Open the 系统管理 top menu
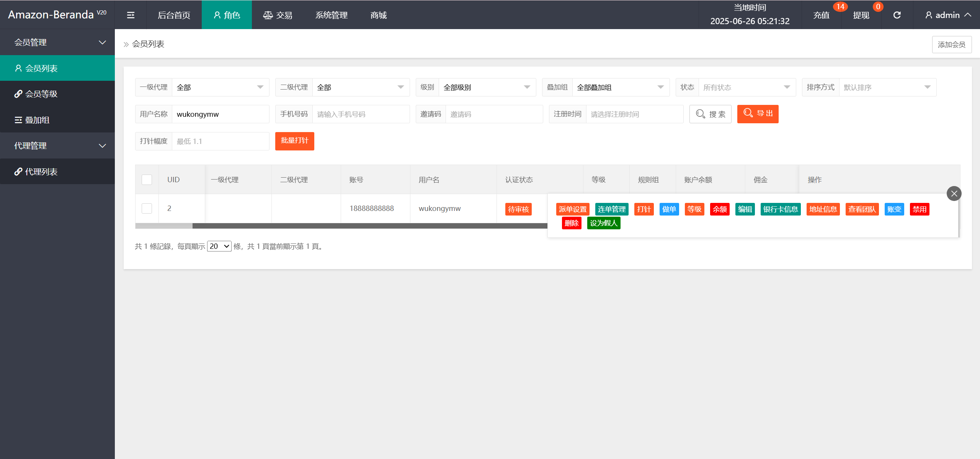The image size is (980, 459). coord(331,15)
